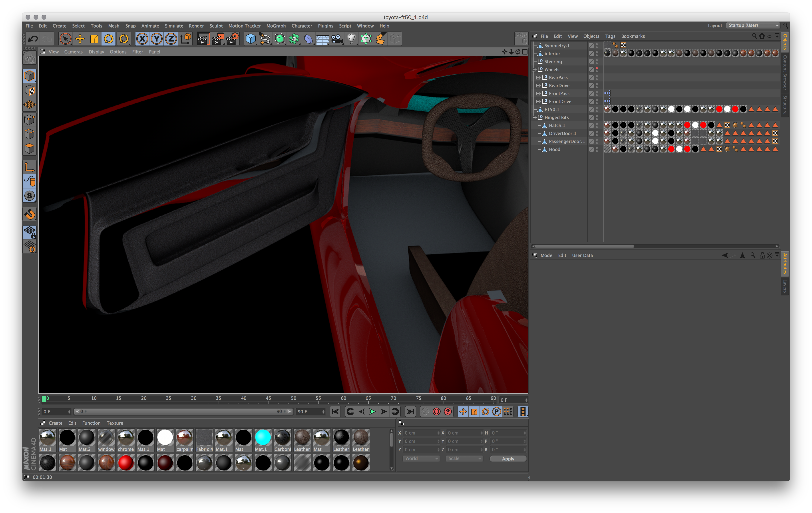Click the Record Active Objects button
This screenshot has width=812, height=513.
(x=426, y=412)
